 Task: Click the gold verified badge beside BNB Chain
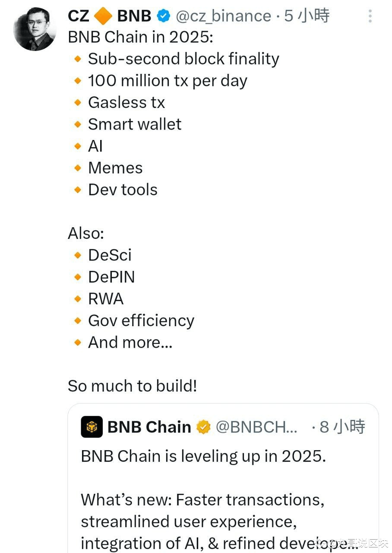[203, 427]
